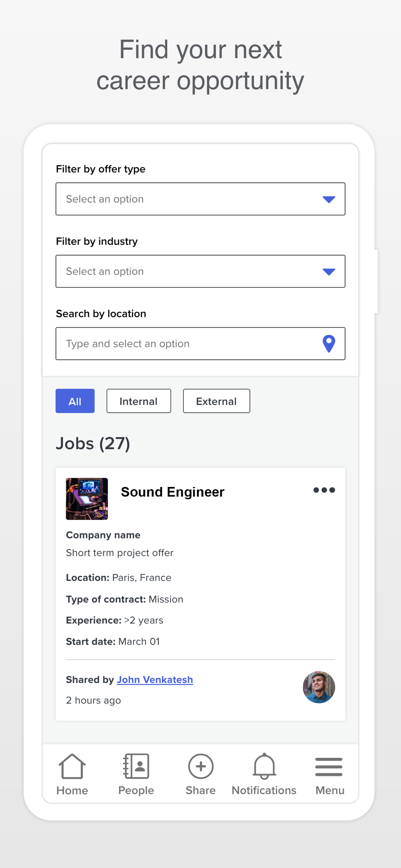Open the Sound Engineer job title
This screenshot has width=401, height=868.
pyautogui.click(x=172, y=492)
